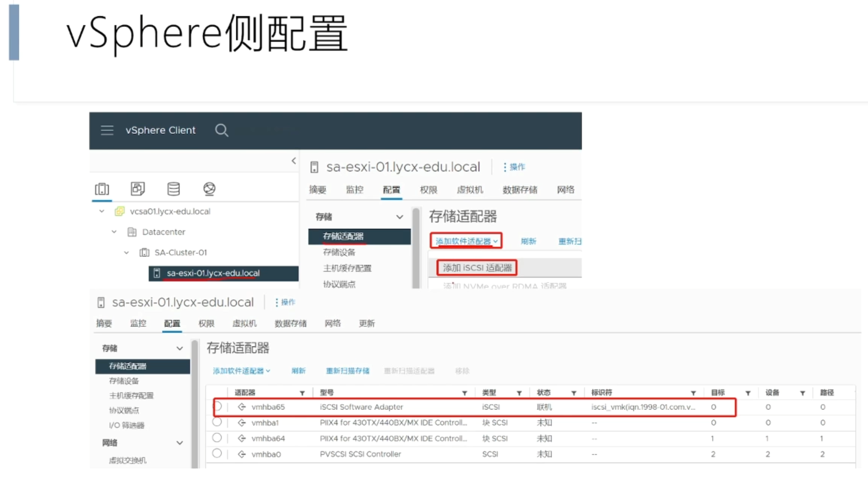Collapse the lower 存储 section

point(179,348)
